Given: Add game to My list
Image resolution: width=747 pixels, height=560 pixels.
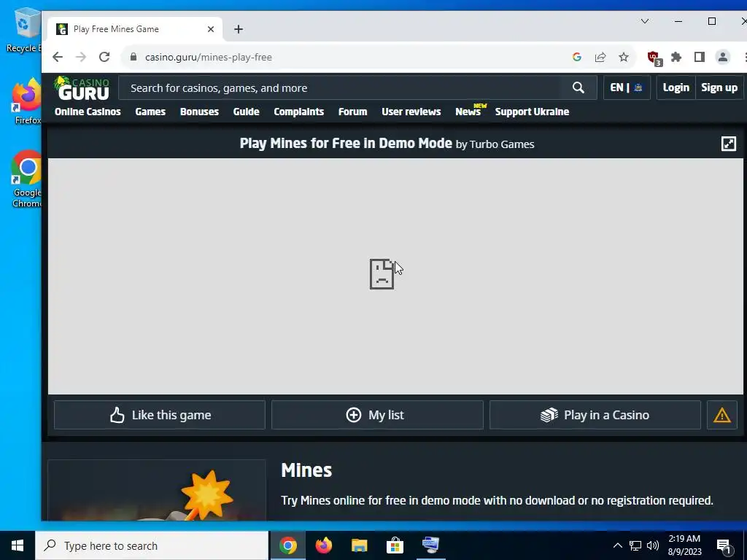Looking at the screenshot, I should point(377,415).
